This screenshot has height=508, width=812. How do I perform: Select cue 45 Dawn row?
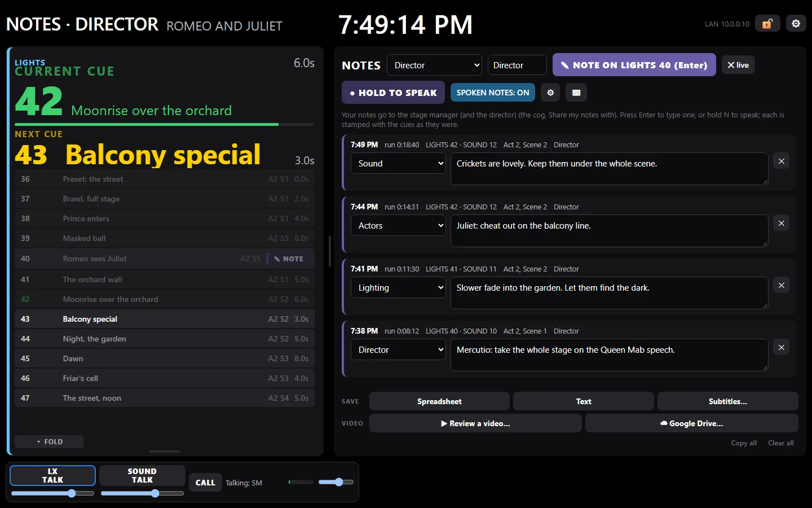[x=164, y=358]
